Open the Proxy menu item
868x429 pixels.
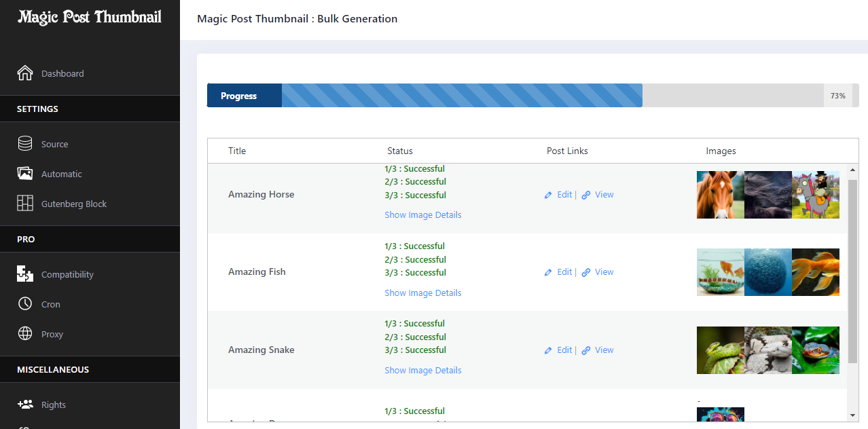[x=52, y=335]
